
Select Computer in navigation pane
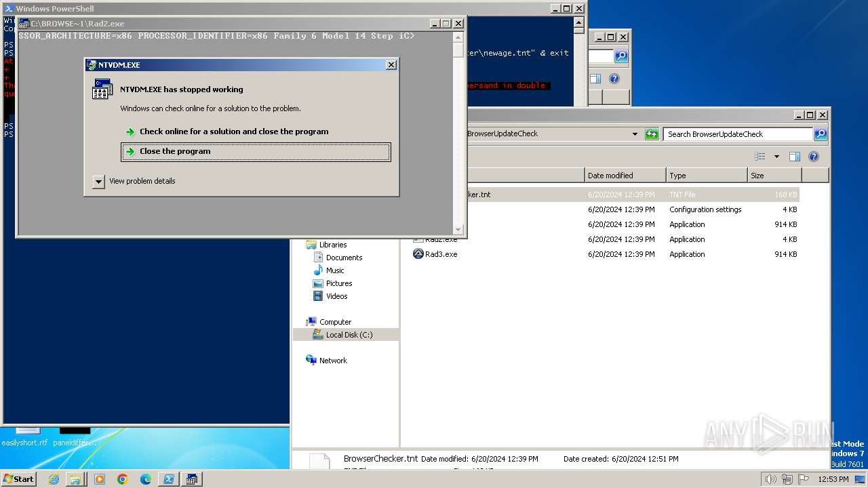[335, 322]
